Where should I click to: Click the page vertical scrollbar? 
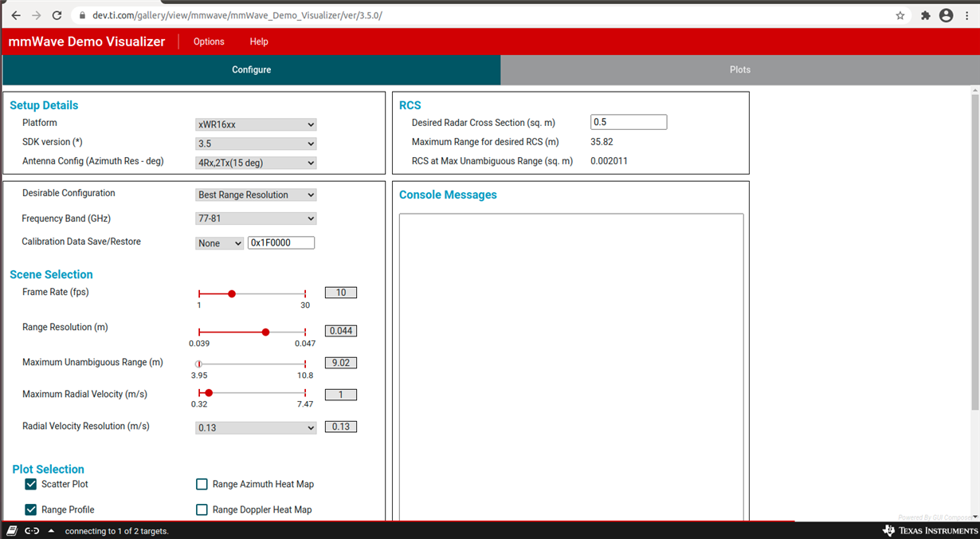tap(975, 252)
